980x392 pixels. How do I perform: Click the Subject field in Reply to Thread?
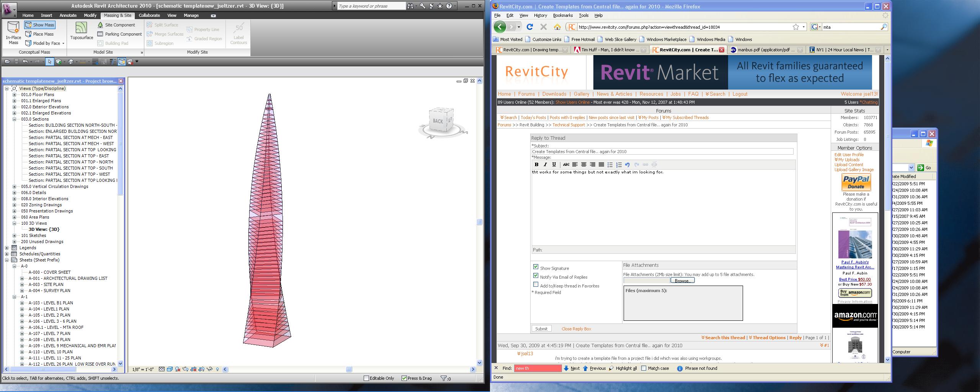pos(662,152)
